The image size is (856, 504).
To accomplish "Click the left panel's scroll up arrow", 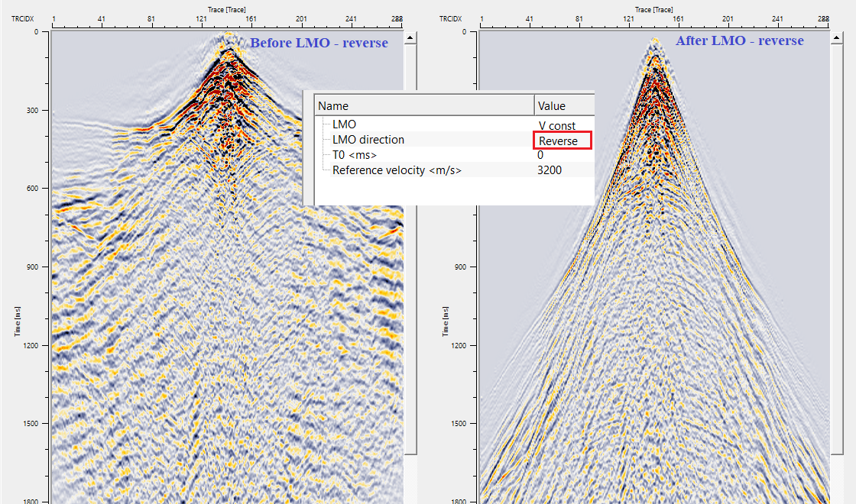I will click(x=410, y=37).
